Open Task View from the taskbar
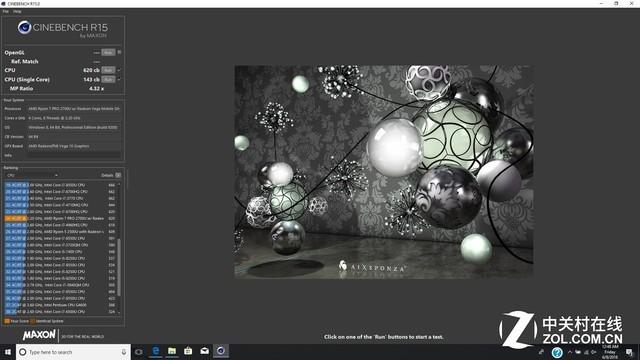The height and width of the screenshot is (360, 640). tap(139, 351)
